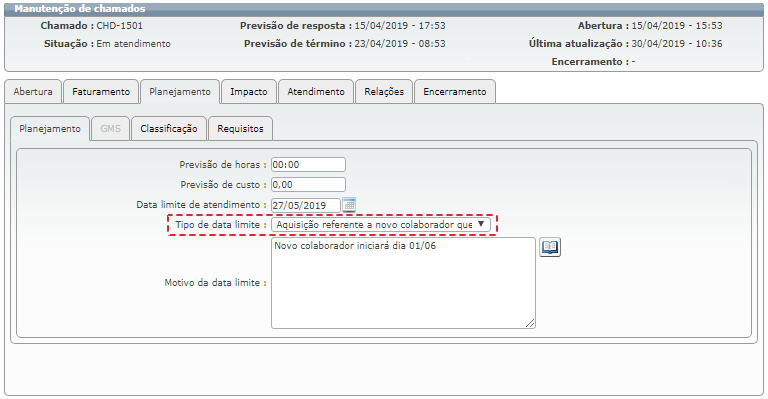Go to the Impacto tab
This screenshot has width=768, height=399.
[249, 92]
